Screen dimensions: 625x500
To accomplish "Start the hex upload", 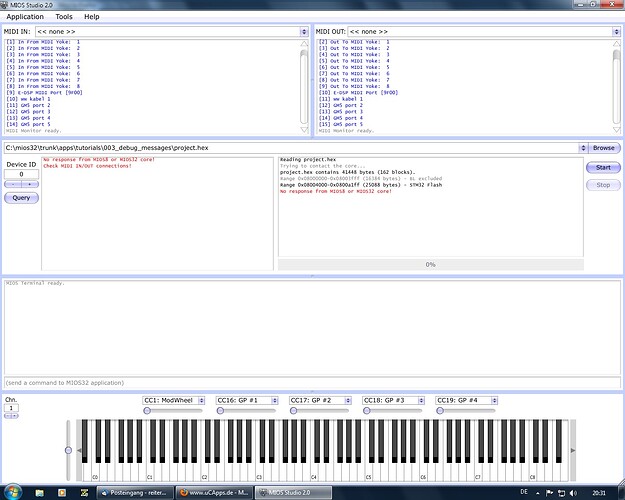I will tap(603, 167).
